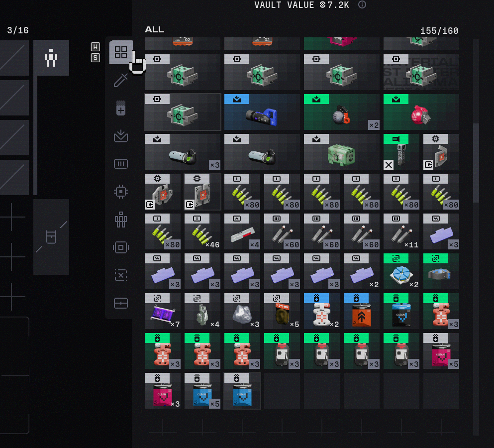Select the rod ammo stack x11
Image resolution: width=494 pixels, height=448 pixels.
[401, 232]
